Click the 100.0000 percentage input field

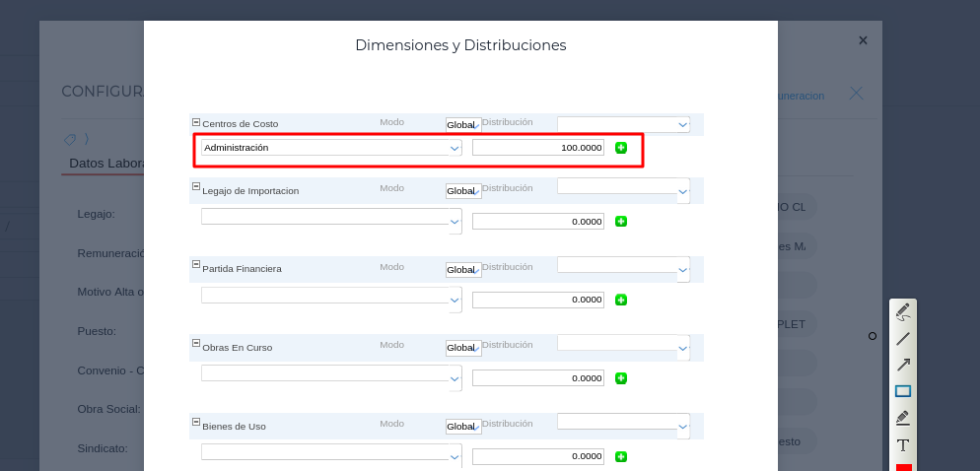[x=537, y=148]
